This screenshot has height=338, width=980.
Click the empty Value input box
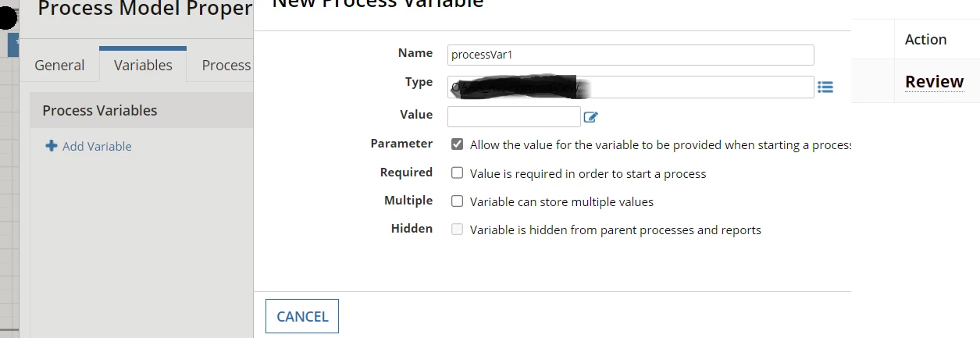click(x=514, y=116)
